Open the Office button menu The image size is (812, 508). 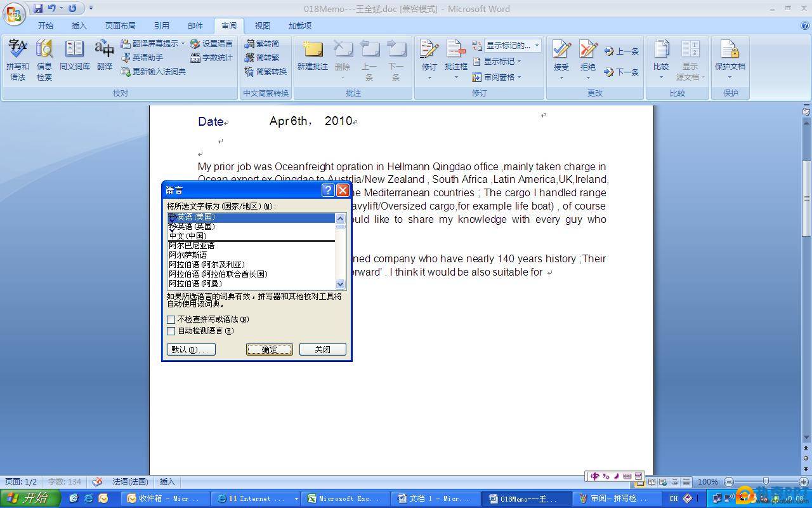(14, 13)
